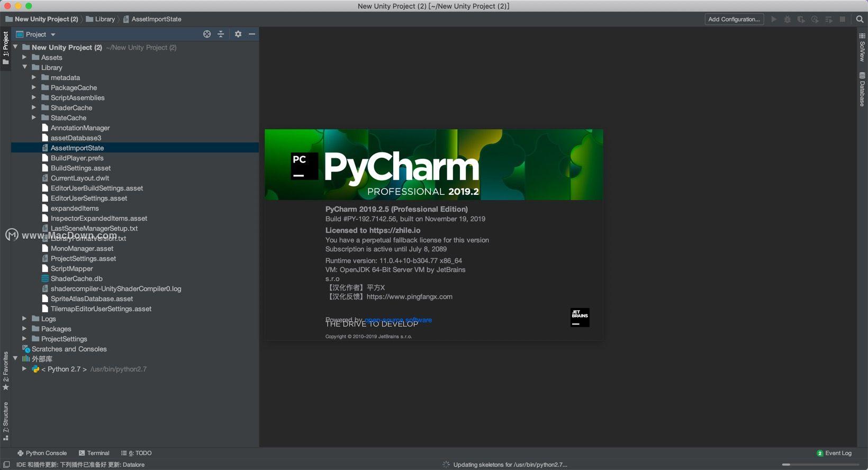Click the Python 2.7 interpreter icon

point(35,369)
